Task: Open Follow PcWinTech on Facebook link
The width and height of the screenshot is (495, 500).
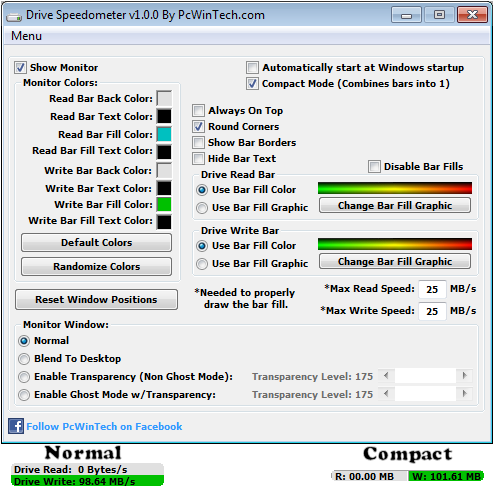Action: (104, 426)
